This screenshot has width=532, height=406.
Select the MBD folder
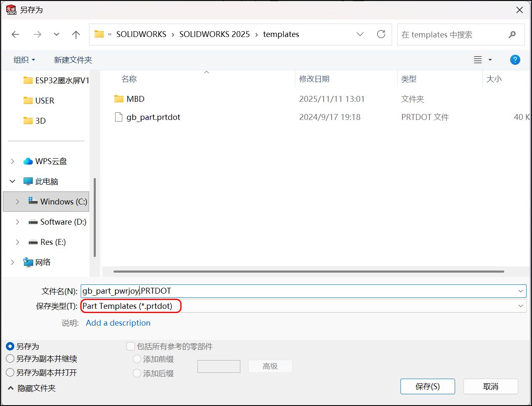click(135, 99)
